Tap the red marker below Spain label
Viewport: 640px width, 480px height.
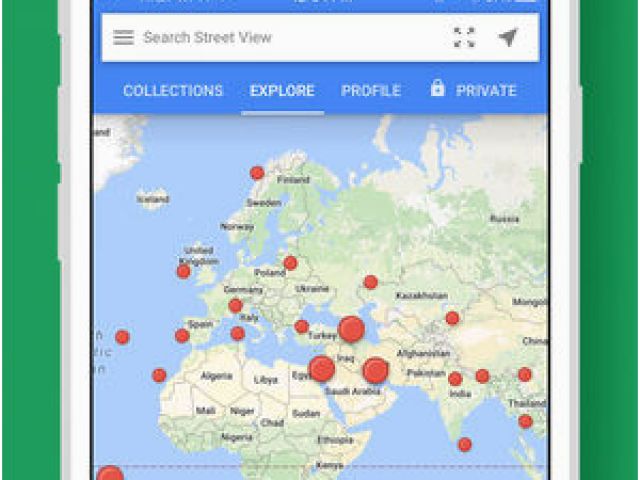(182, 336)
